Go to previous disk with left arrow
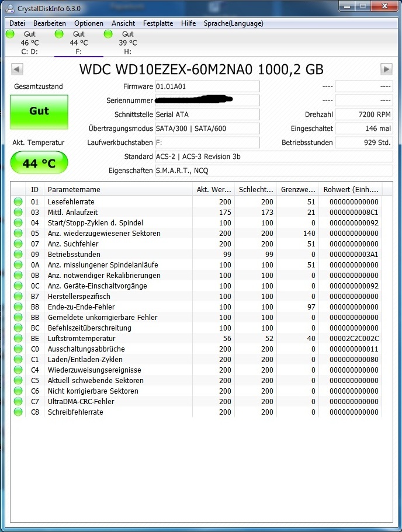 17,69
